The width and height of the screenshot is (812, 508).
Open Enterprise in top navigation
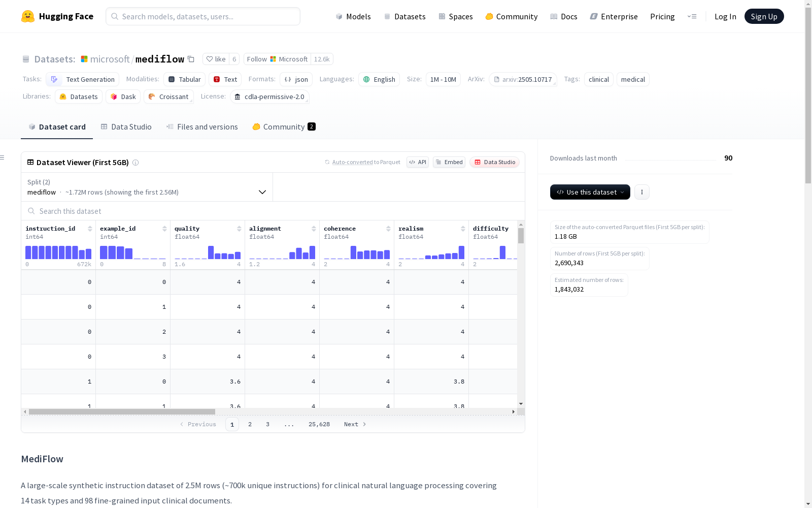[614, 16]
